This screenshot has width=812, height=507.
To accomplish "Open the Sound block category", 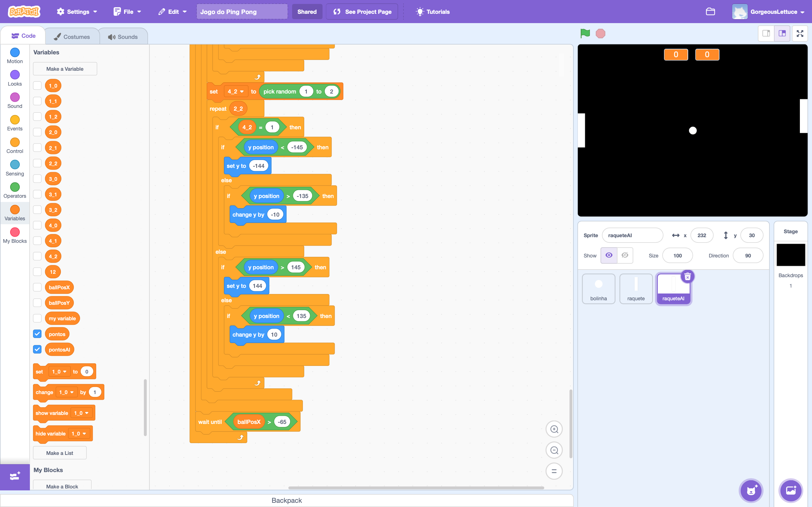I will (14, 100).
